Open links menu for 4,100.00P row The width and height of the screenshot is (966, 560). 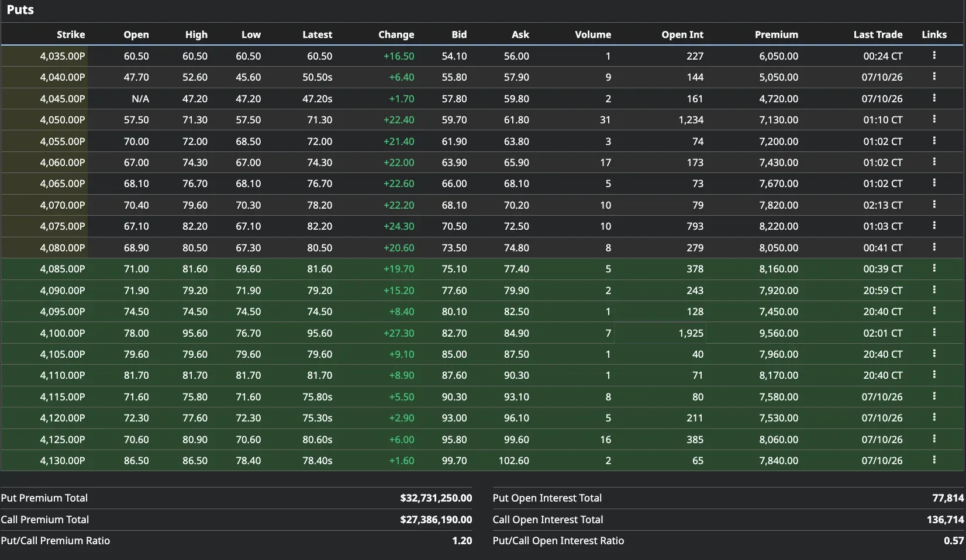[x=934, y=333]
